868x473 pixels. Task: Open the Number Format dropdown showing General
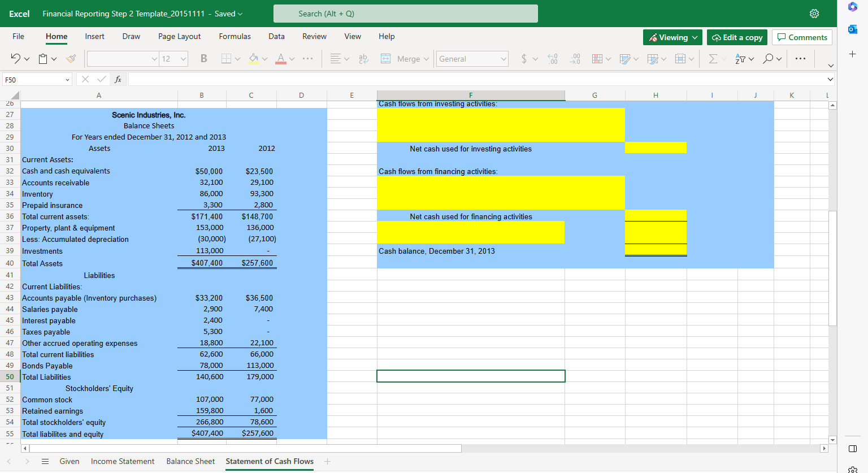(x=472, y=58)
